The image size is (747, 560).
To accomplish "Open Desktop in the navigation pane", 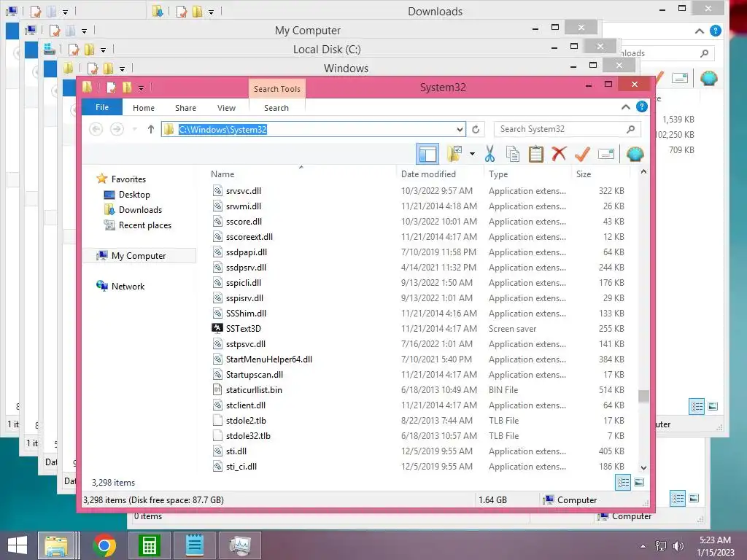I will [x=134, y=194].
